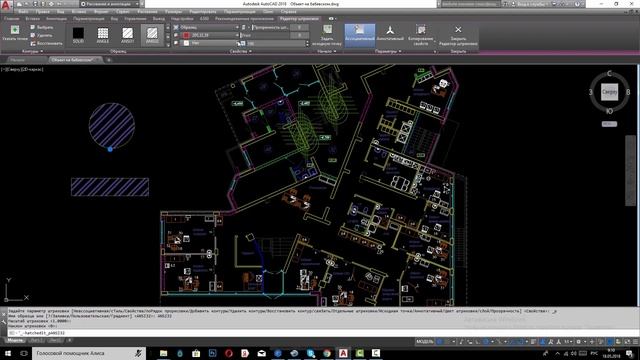640x360 pixels.
Task: Toggle the Ассоциативный hatch option
Action: pyautogui.click(x=360, y=35)
